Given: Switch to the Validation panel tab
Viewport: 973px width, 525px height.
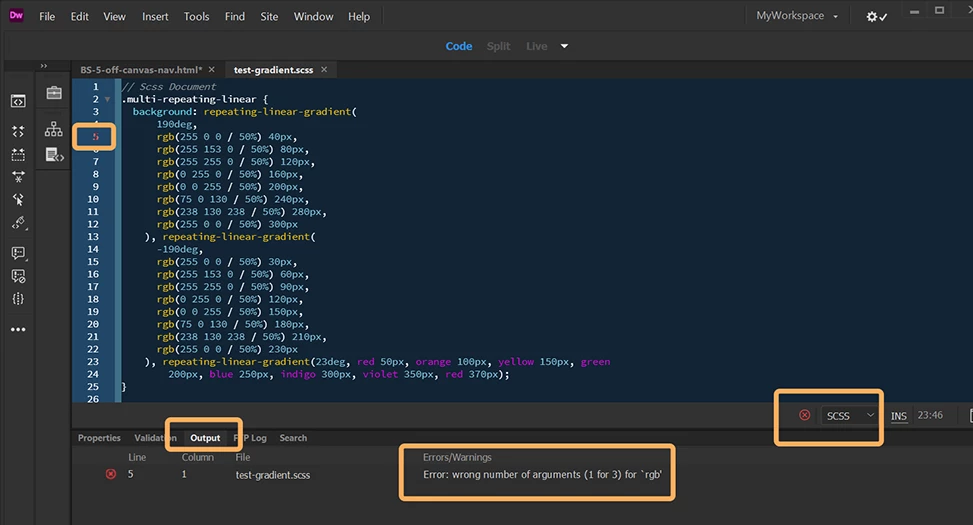Looking at the screenshot, I should [155, 438].
